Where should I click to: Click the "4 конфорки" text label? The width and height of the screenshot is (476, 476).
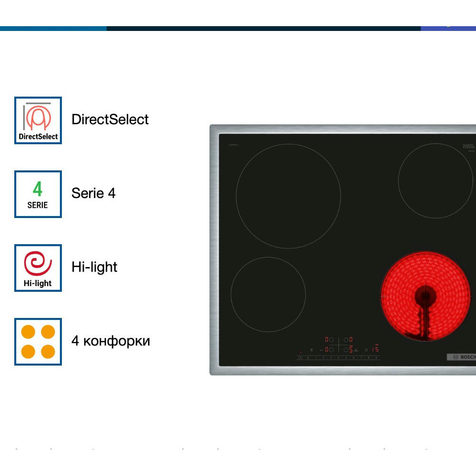pyautogui.click(x=110, y=341)
